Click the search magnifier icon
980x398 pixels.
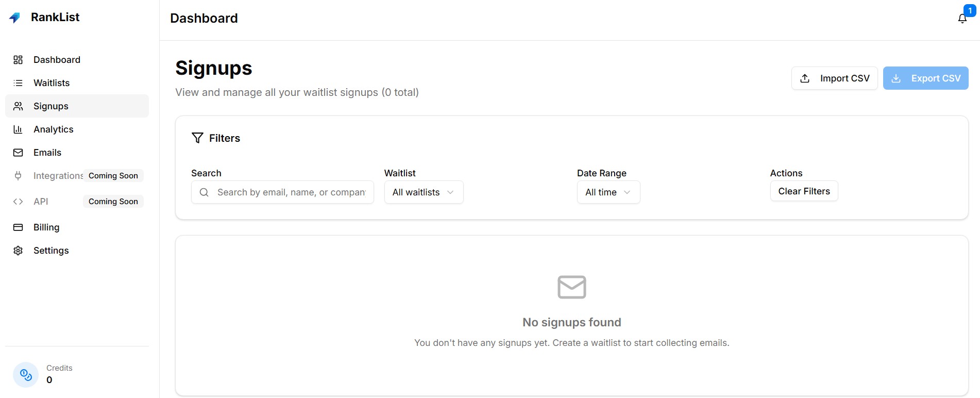click(x=204, y=192)
